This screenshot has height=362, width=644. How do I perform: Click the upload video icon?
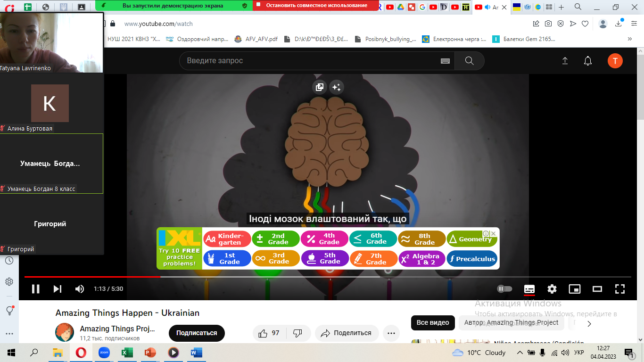point(565,61)
